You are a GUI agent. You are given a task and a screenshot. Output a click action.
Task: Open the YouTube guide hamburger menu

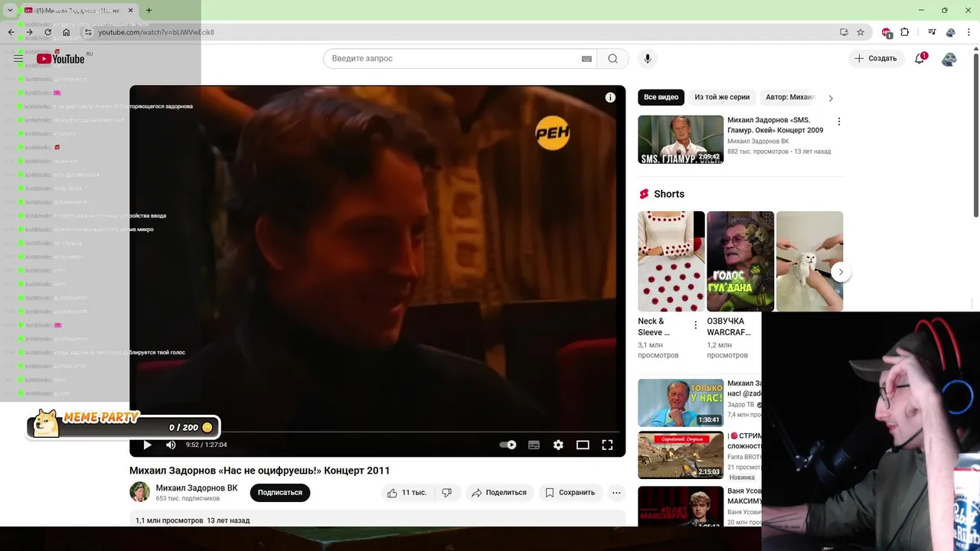coord(18,59)
